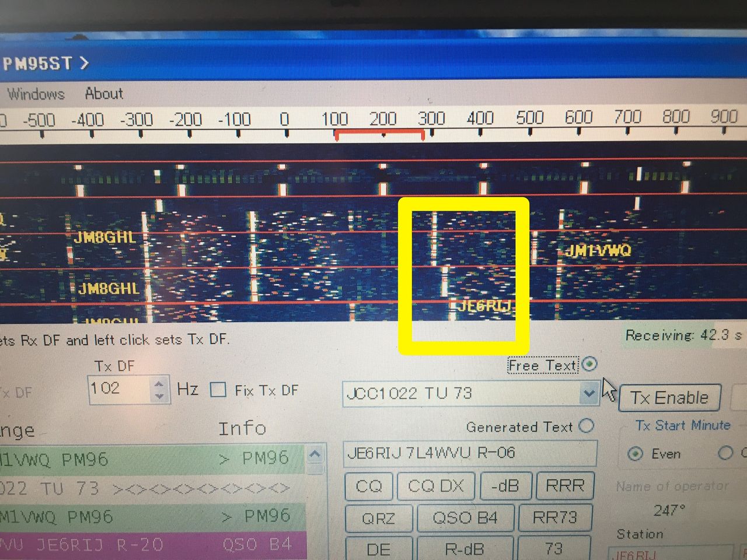Choose the Even Tx start minute option
The image size is (747, 560).
click(636, 454)
